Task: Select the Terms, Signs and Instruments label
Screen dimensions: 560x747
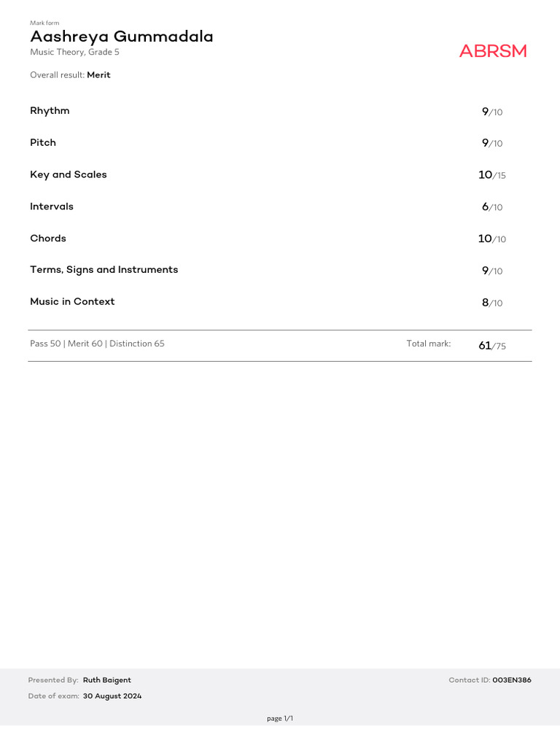Action: coord(104,270)
